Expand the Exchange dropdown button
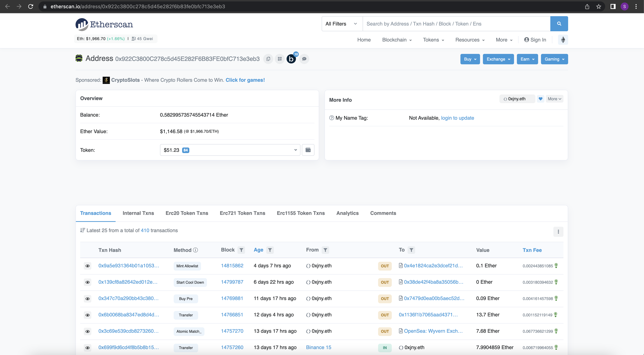 [498, 59]
